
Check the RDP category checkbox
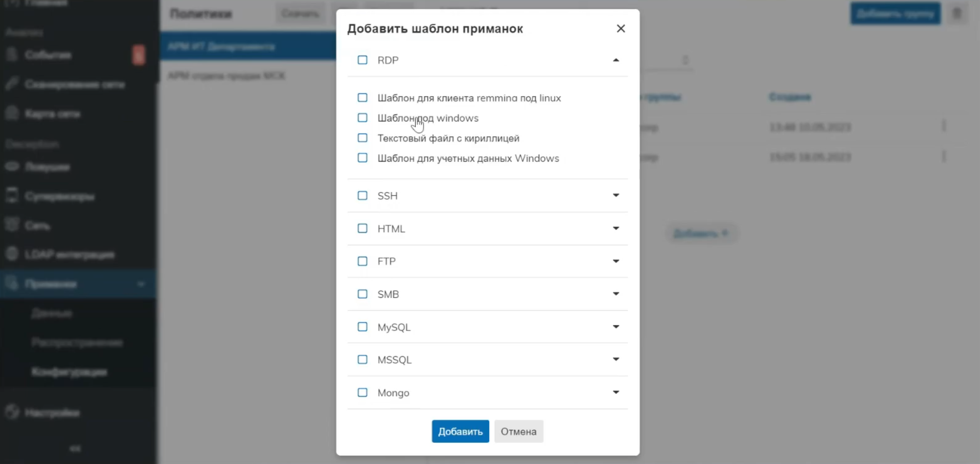(362, 60)
